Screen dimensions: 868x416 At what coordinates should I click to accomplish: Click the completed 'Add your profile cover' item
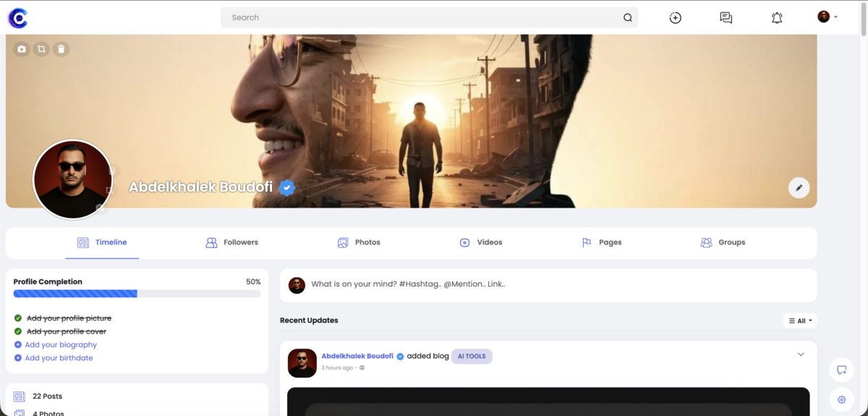coord(66,331)
